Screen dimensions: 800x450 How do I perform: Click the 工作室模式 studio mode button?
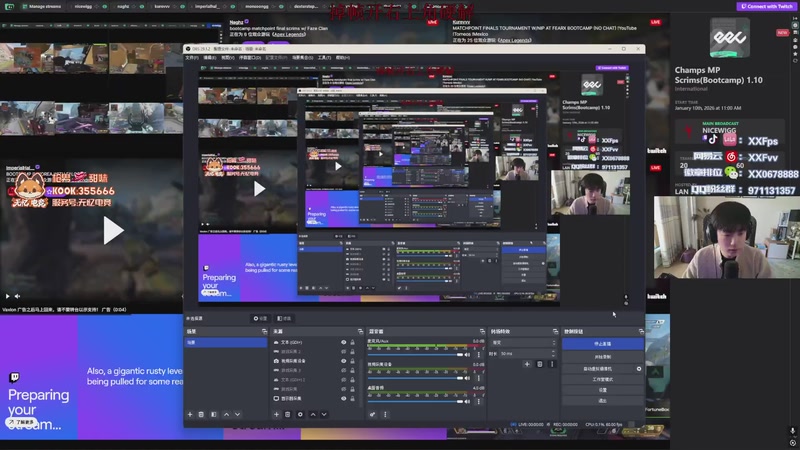coord(603,380)
